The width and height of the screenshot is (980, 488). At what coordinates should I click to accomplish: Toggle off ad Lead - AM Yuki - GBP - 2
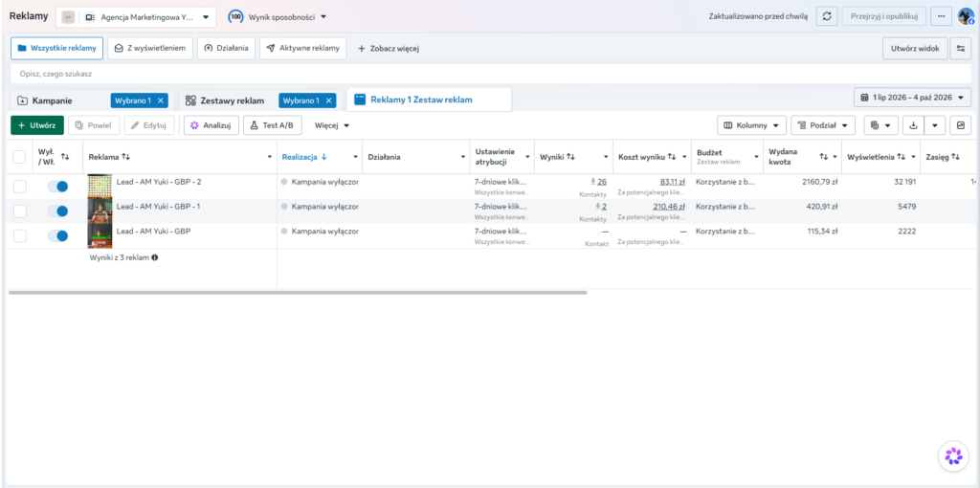(57, 187)
